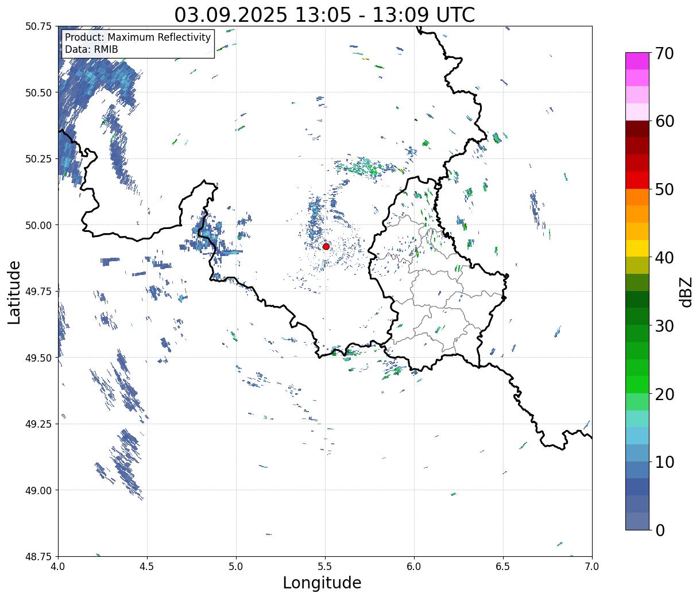The height and width of the screenshot is (597, 700).
Task: Click the longitude tick label '4.5'
Action: 147,566
